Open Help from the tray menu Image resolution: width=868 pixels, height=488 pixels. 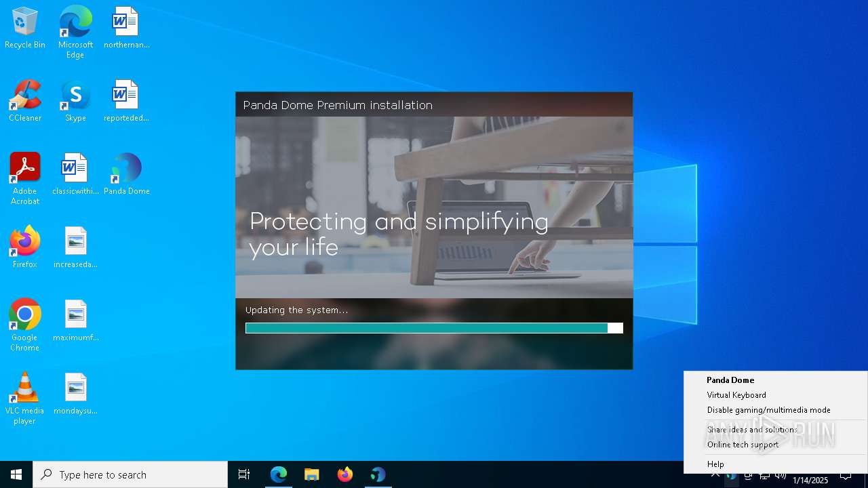pos(775,464)
